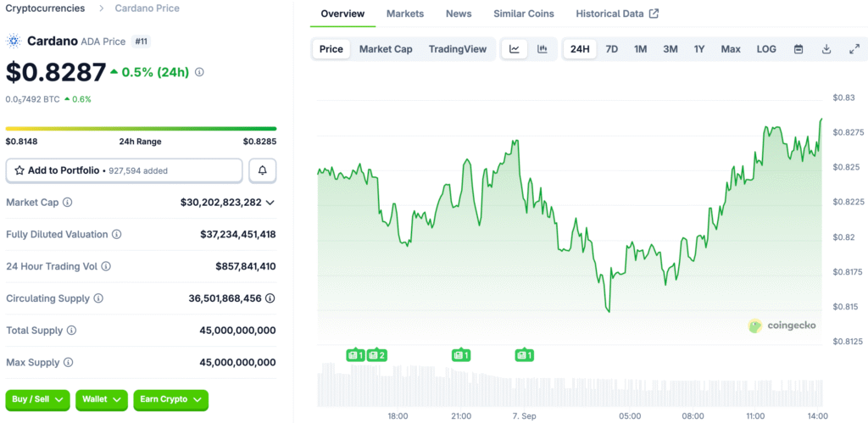Switch to the Similar Coins tab
Image resolution: width=868 pixels, height=423 pixels.
click(524, 14)
